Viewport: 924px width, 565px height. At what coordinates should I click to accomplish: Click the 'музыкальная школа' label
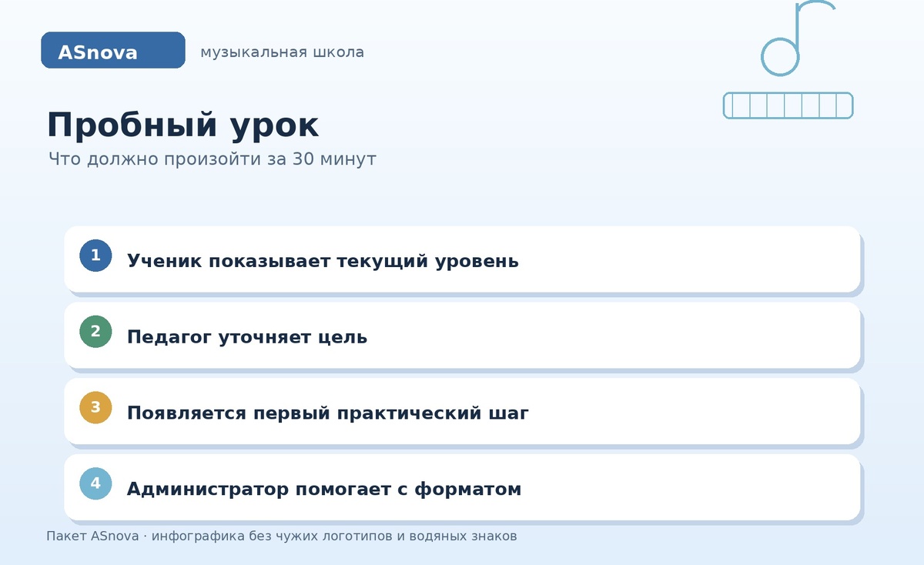point(283,52)
